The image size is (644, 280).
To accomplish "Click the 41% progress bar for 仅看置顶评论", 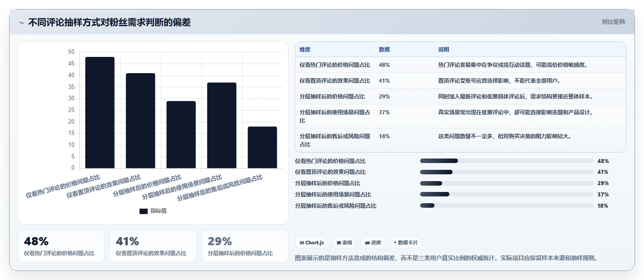I will click(x=507, y=172).
